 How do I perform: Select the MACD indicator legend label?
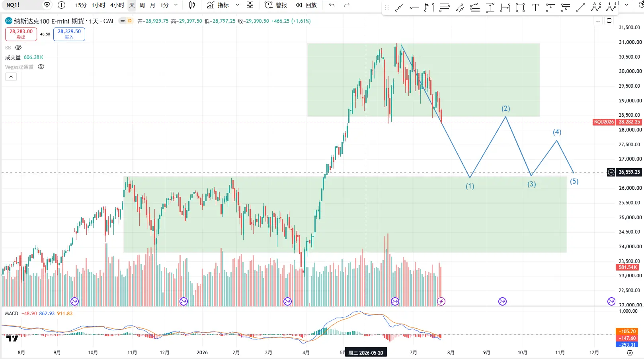(x=12, y=314)
